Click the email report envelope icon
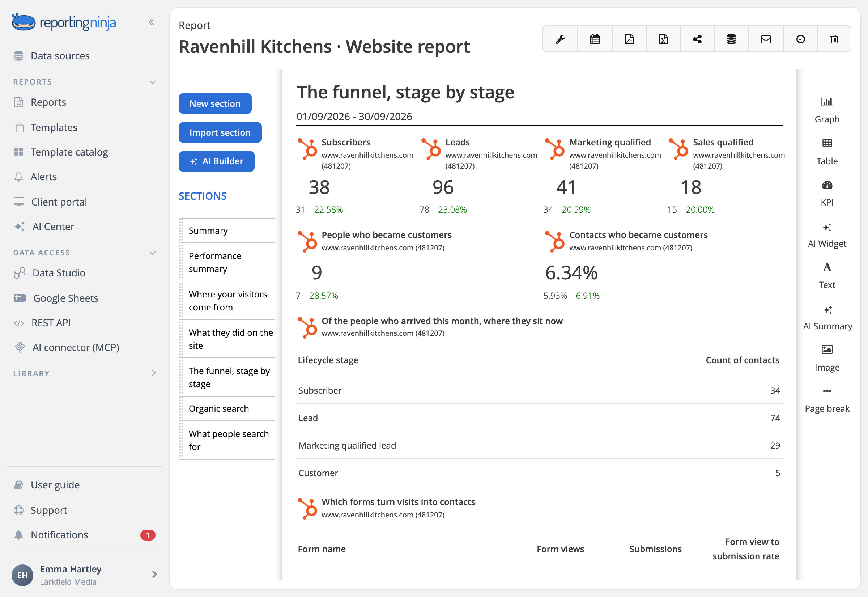The image size is (868, 597). pos(766,39)
